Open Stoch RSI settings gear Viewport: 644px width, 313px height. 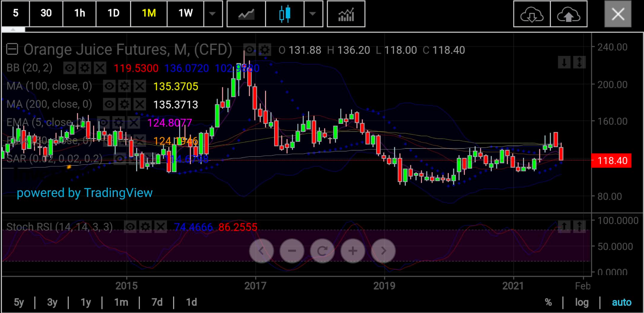coord(145,227)
